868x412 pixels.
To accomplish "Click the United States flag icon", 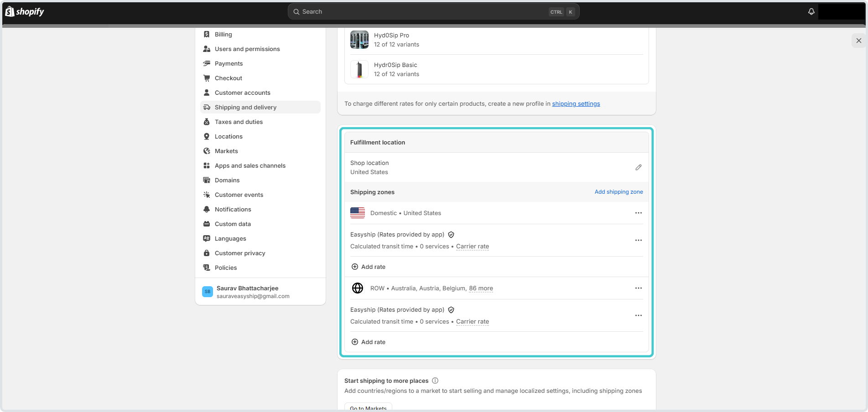I will click(x=358, y=213).
